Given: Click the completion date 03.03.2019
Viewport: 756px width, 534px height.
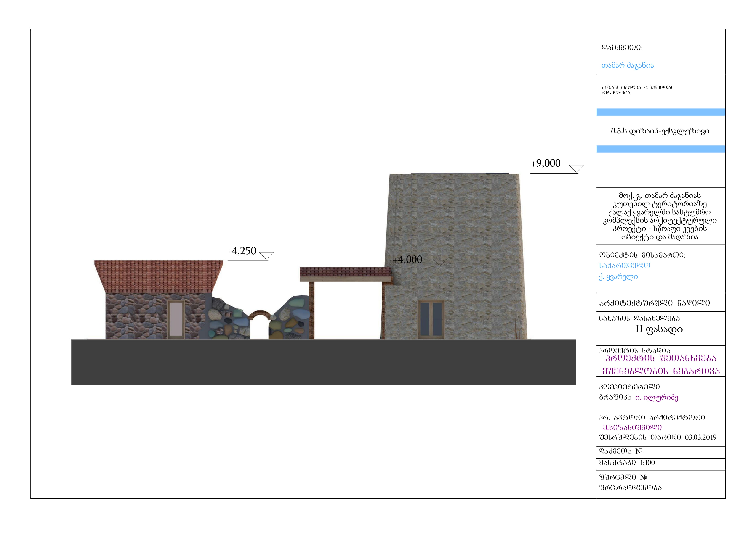Looking at the screenshot, I should coord(700,437).
